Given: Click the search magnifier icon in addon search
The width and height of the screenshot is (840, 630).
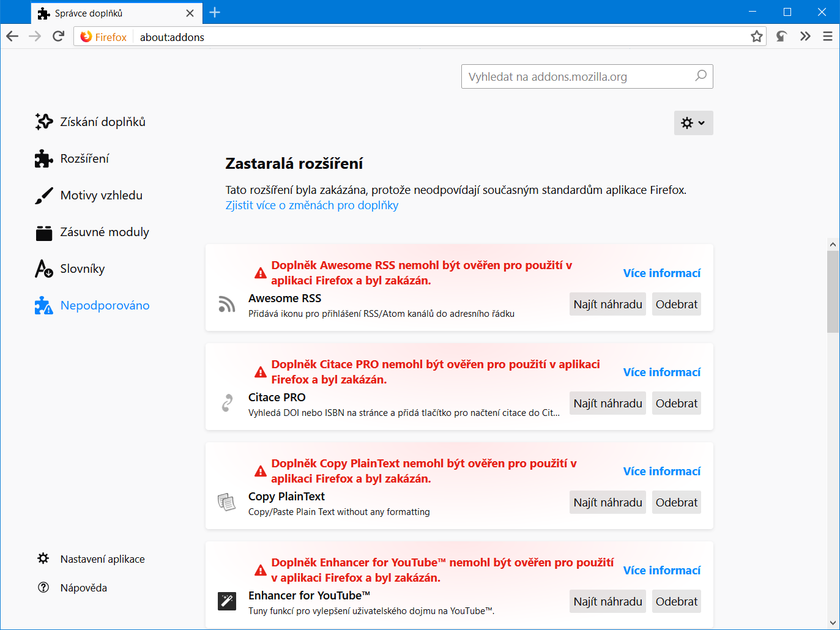Looking at the screenshot, I should click(701, 76).
